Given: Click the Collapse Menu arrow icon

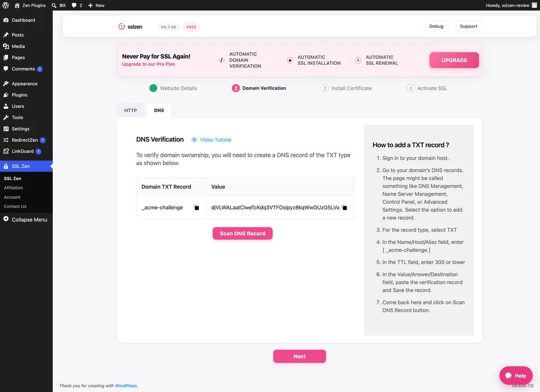Looking at the screenshot, I should [6, 219].
